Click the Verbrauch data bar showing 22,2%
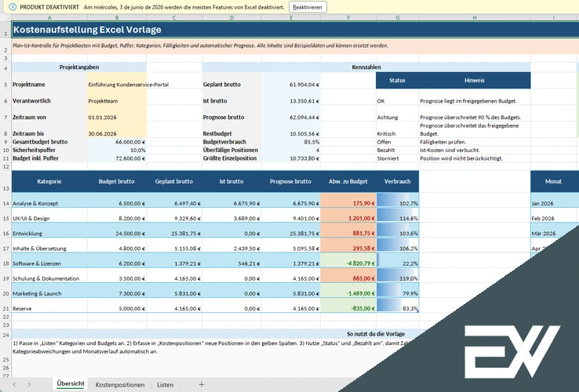The height and width of the screenshot is (392, 579). click(x=397, y=260)
